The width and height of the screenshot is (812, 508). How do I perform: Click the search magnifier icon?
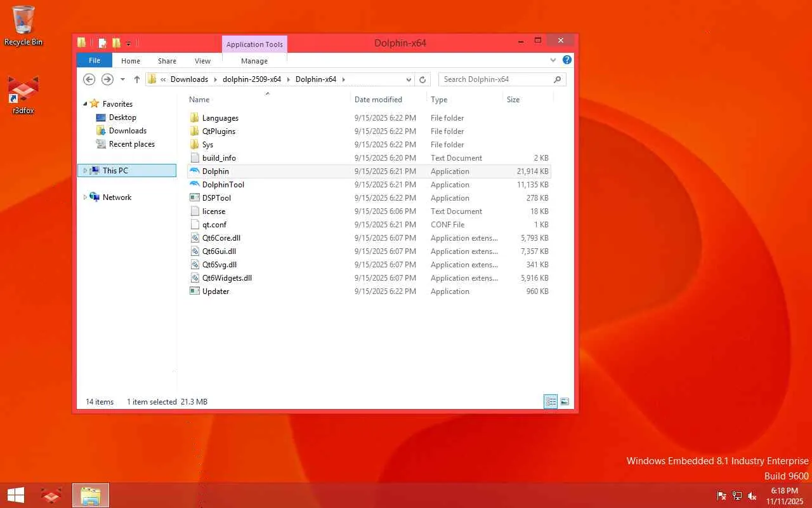558,79
